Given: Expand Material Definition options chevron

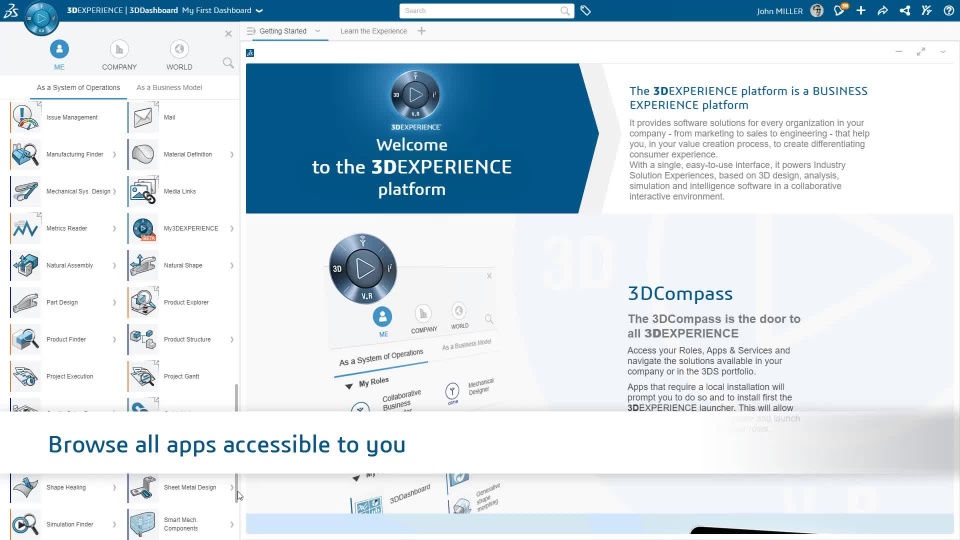Looking at the screenshot, I should [232, 154].
